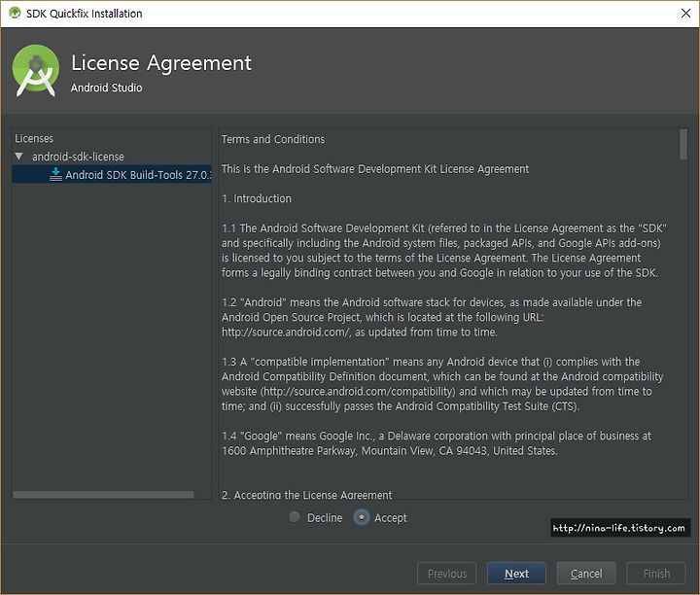Click the Licenses panel horizontal scrollbar
The width and height of the screenshot is (700, 595).
[x=103, y=494]
